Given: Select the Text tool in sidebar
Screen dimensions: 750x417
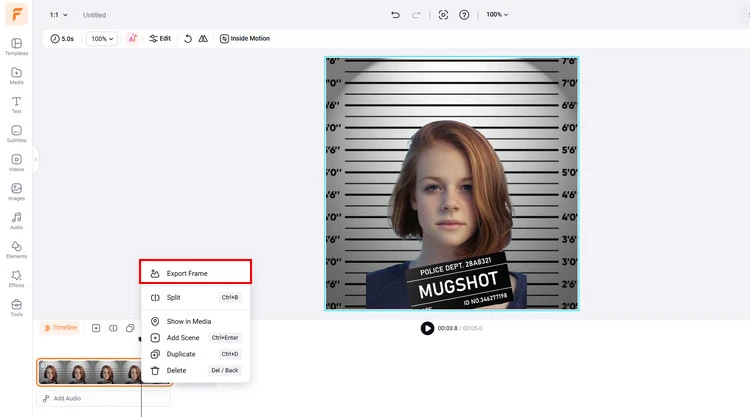Looking at the screenshot, I should (x=16, y=105).
